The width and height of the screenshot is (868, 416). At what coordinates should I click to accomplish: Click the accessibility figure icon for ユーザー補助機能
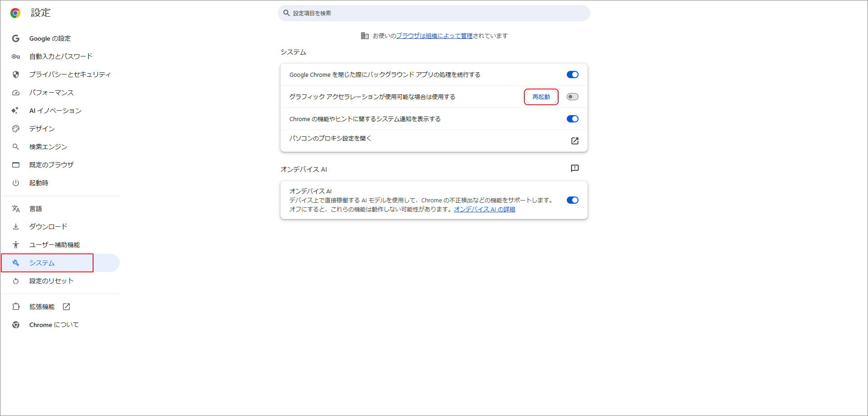[16, 245]
